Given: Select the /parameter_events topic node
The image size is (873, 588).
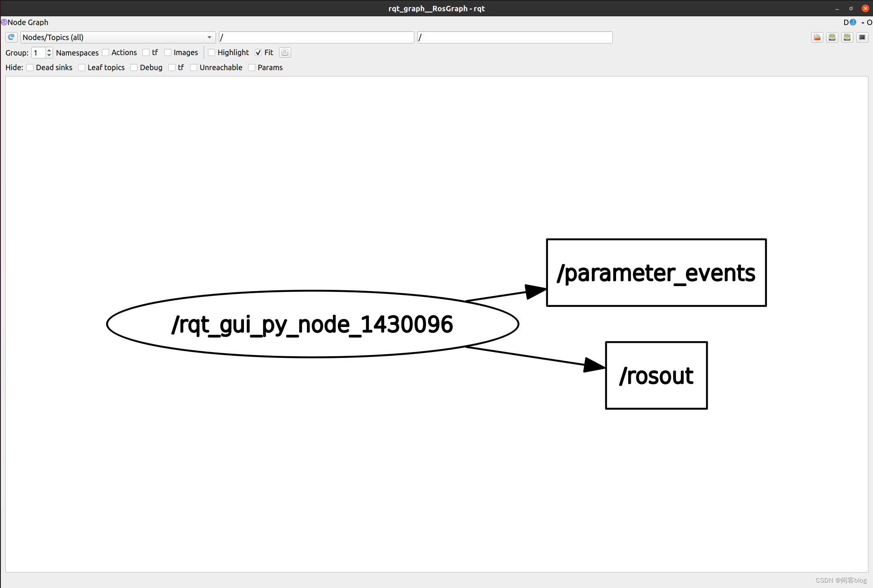Looking at the screenshot, I should coord(656,272).
